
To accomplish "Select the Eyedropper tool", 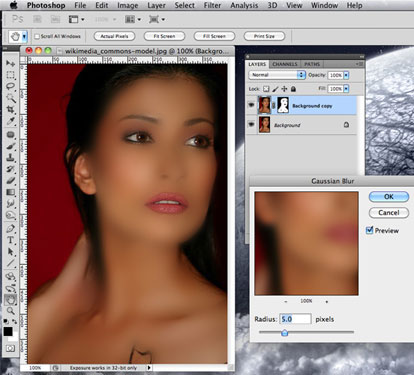I will 10,121.
